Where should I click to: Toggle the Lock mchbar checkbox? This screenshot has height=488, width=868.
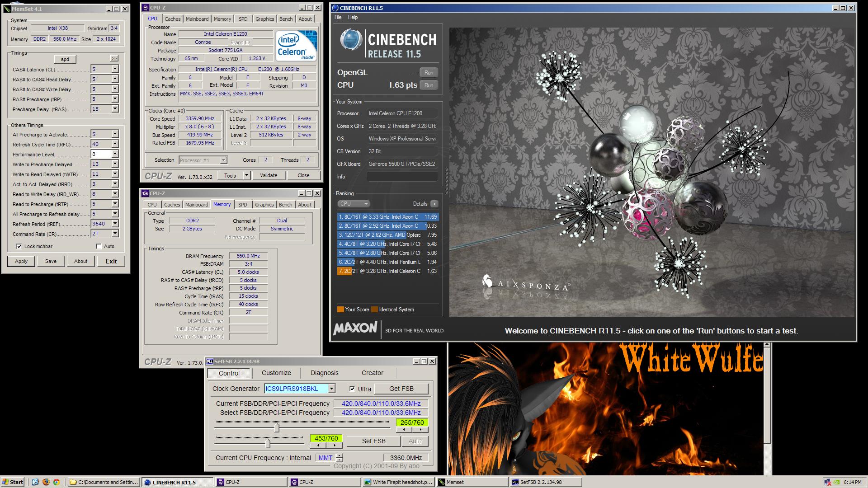19,246
